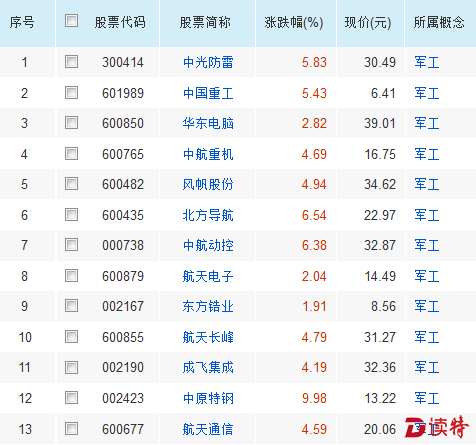
Task: Open the 北方导航 link
Action: coord(208,215)
